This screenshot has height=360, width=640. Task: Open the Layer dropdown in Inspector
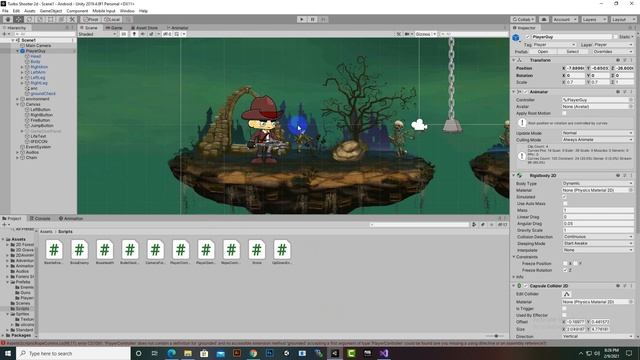coord(613,44)
